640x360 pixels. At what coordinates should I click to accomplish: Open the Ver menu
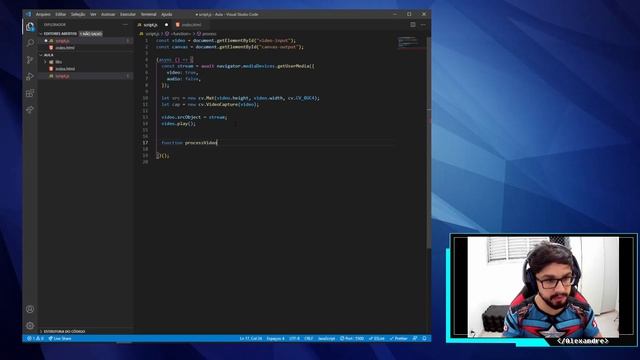pyautogui.click(x=93, y=14)
